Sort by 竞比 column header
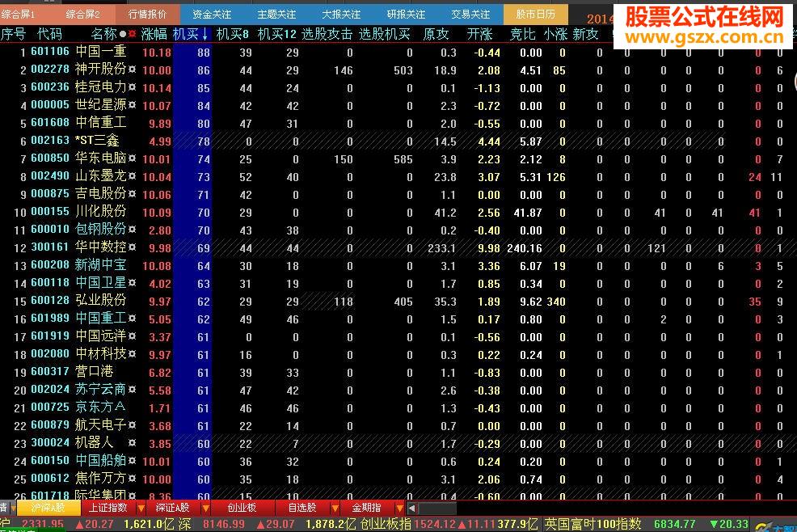Viewport: 797px width, 532px height. pos(522,34)
